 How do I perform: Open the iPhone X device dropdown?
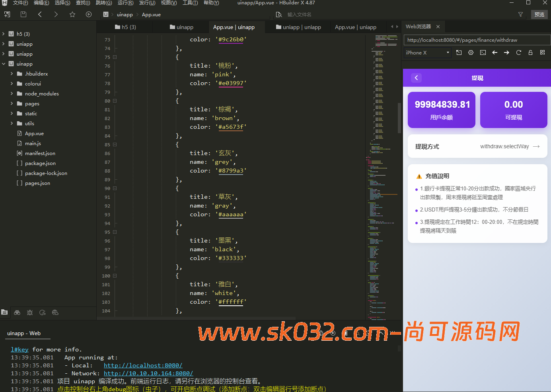[427, 52]
